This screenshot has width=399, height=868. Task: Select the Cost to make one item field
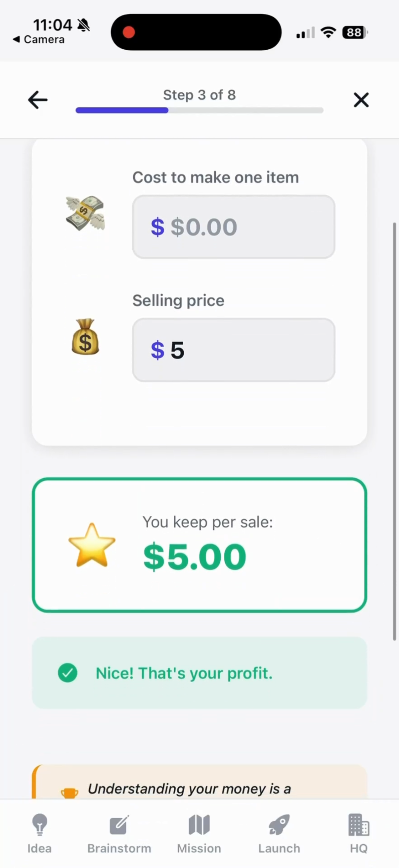[x=233, y=227]
